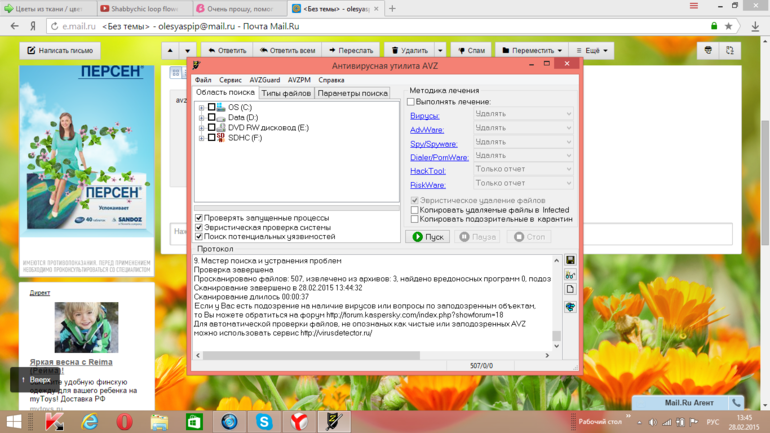Viewport: 770px width, 433px height.
Task: Click the 'Написать письмо' compose button
Action: pos(59,50)
